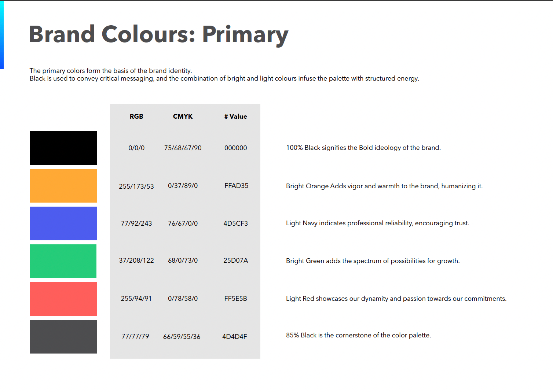Click the RGB column header

click(x=136, y=117)
